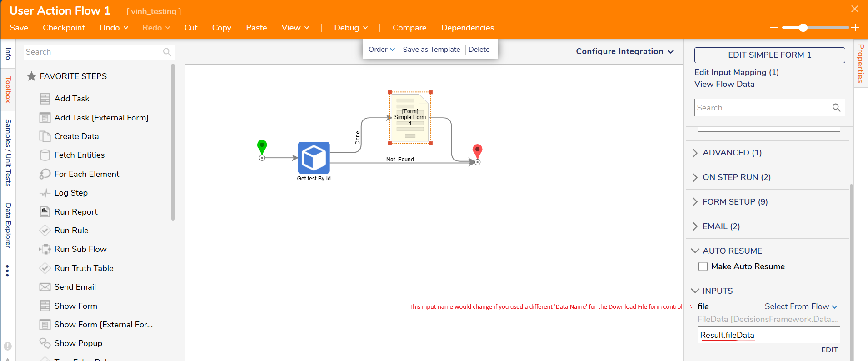The width and height of the screenshot is (868, 361).
Task: Click the zoom-in plus icon
Action: (x=855, y=28)
